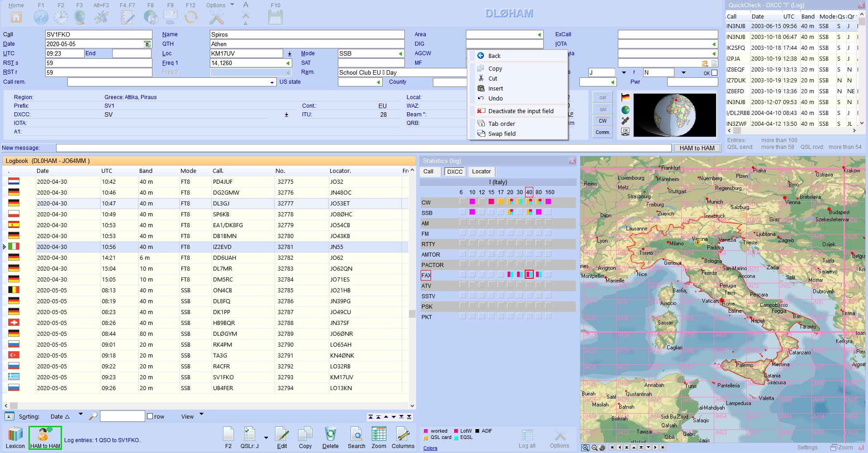Click the Home toolbar icon
The image size is (868, 453).
coord(16,17)
